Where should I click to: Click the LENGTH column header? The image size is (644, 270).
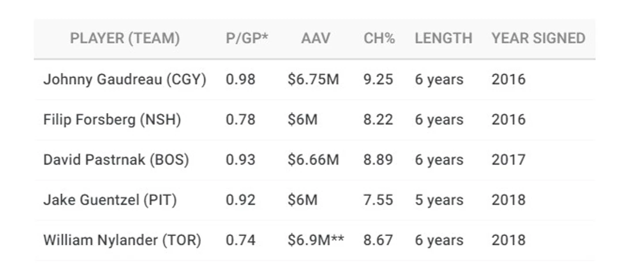click(443, 38)
